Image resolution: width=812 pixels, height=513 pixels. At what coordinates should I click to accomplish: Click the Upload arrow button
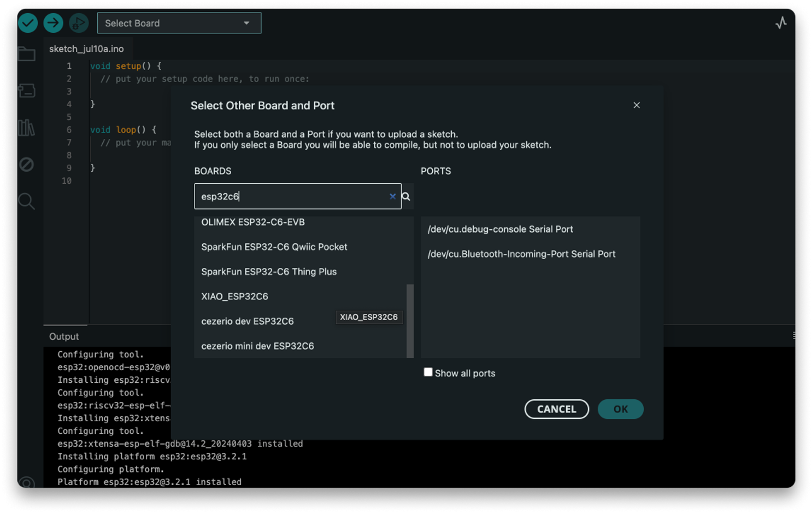coord(53,23)
